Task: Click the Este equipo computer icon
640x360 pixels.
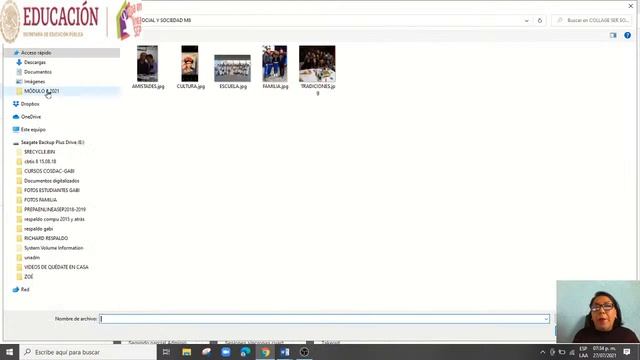Action: (16, 129)
